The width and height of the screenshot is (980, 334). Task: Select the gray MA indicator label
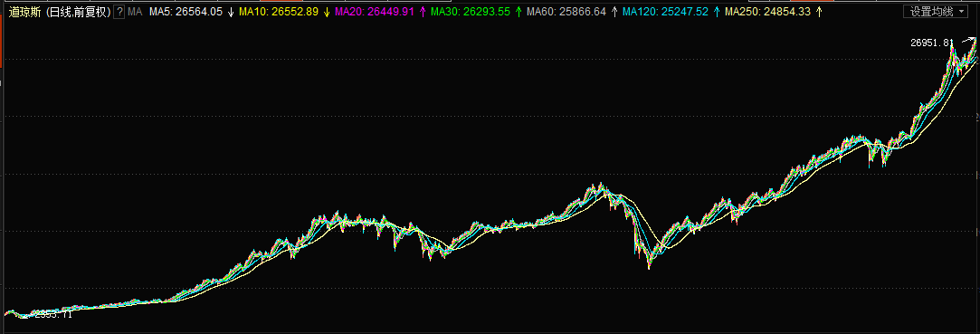(134, 11)
